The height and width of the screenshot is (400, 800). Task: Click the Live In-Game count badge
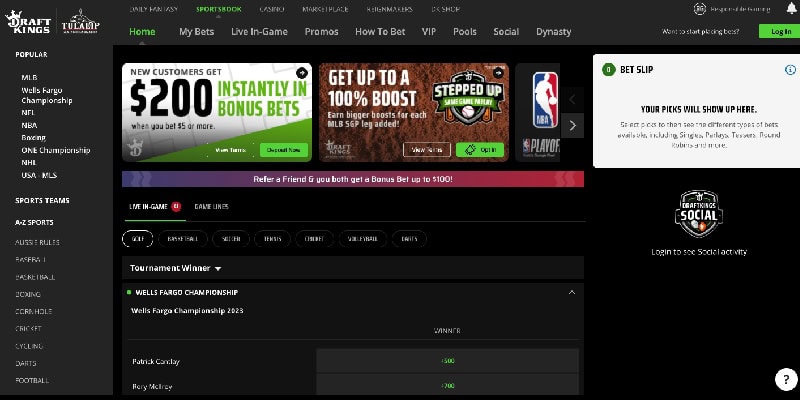tap(176, 207)
